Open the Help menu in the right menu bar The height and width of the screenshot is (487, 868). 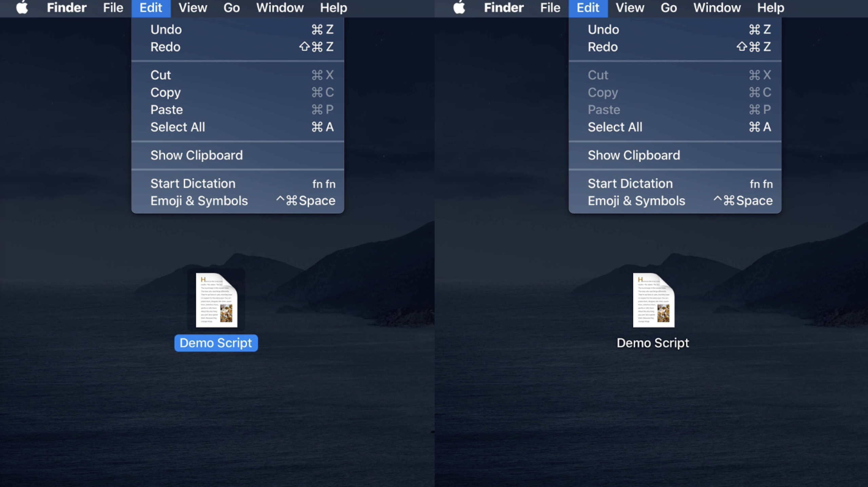click(770, 7)
